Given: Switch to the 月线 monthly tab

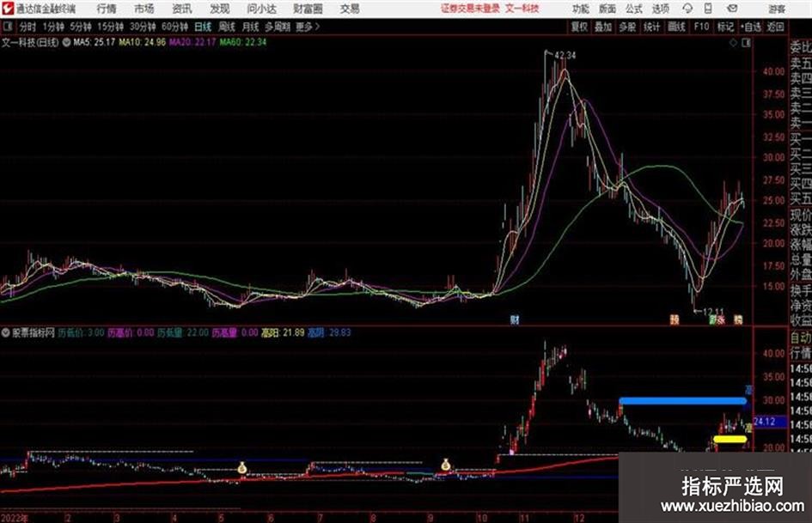Looking at the screenshot, I should click(250, 27).
